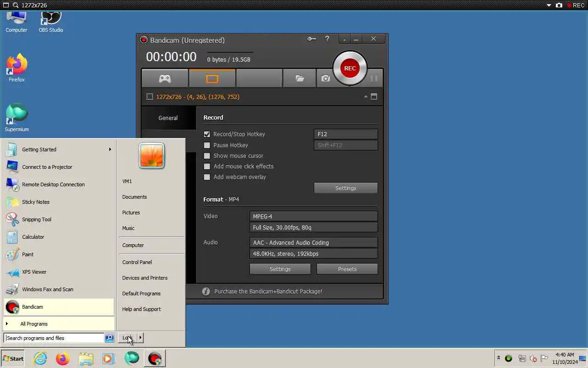
Task: Launch Remote Desktop Connection
Action: (58, 184)
